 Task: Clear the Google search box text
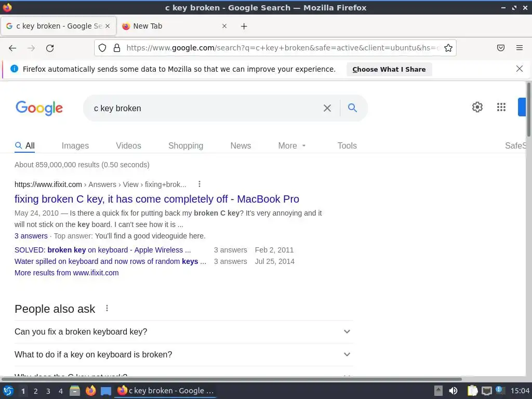tap(327, 108)
